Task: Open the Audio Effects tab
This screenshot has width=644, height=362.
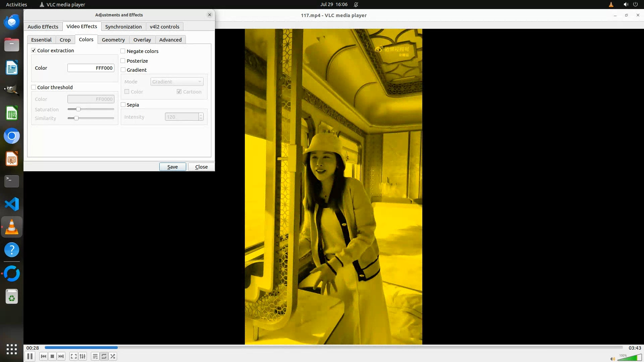Action: pos(43,27)
